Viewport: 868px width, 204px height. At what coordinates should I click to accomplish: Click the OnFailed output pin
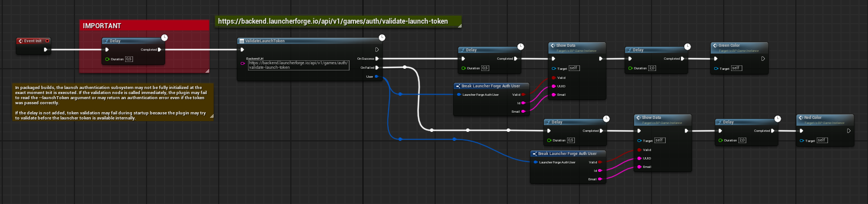coord(378,68)
